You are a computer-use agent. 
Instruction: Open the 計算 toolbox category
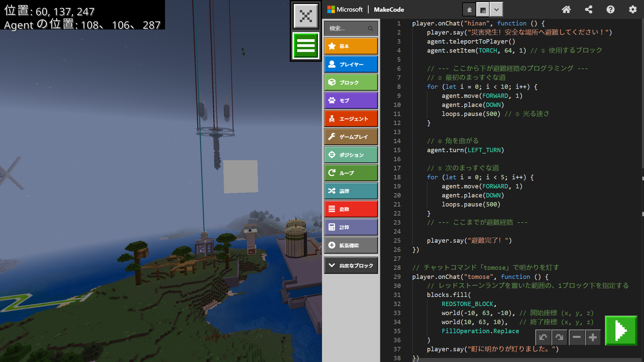351,227
